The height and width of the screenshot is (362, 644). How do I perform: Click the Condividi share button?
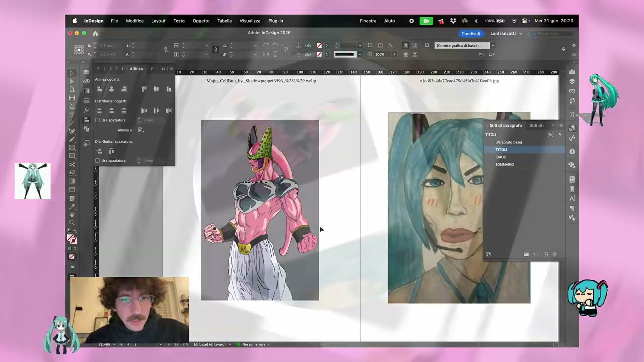[x=471, y=34]
